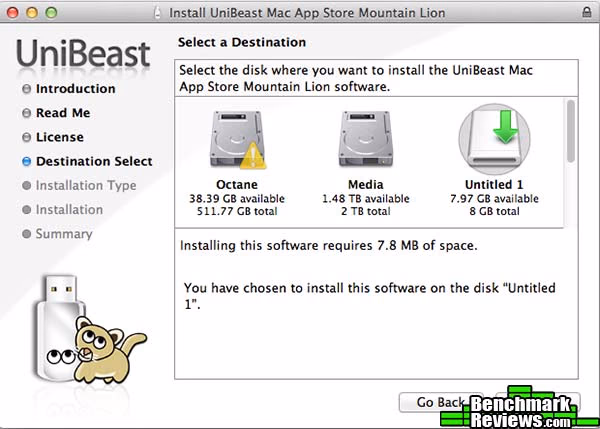Screen dimensions: 600x429
Task: Zoom the installer window with green button
Action: [51, 13]
